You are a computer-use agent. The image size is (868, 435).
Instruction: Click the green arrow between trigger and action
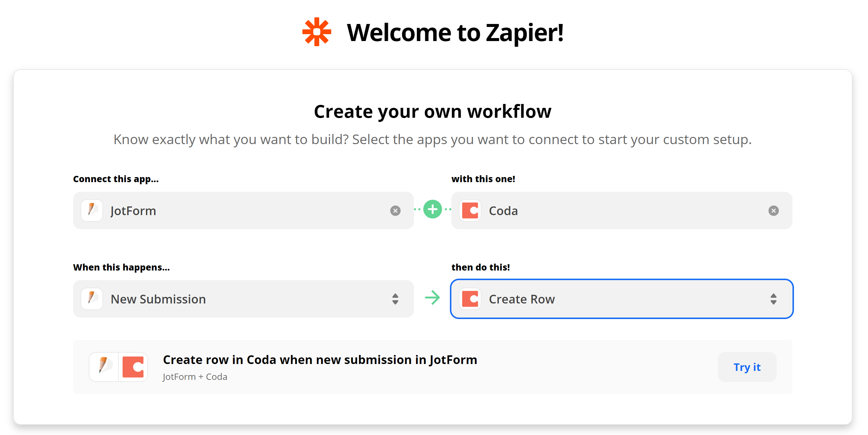pyautogui.click(x=432, y=297)
